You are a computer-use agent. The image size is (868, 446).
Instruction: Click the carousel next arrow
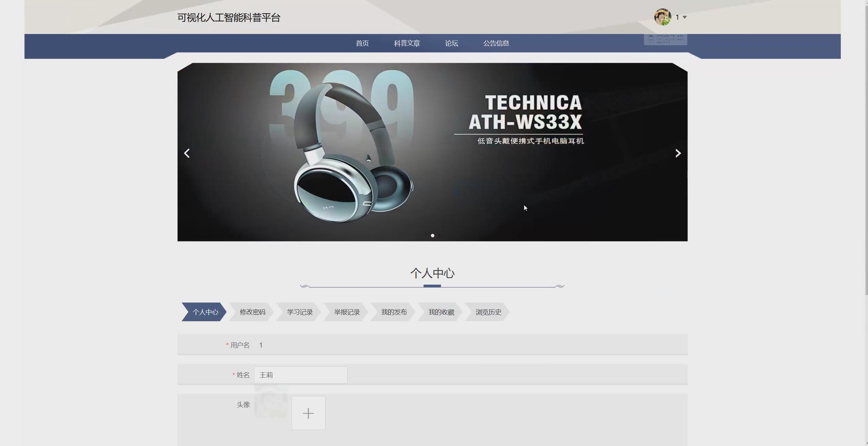point(678,153)
